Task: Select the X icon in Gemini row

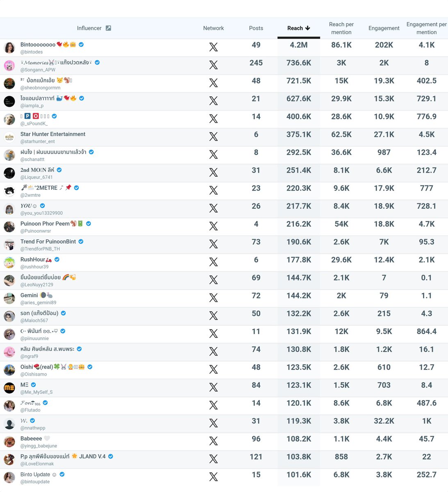Action: click(214, 298)
